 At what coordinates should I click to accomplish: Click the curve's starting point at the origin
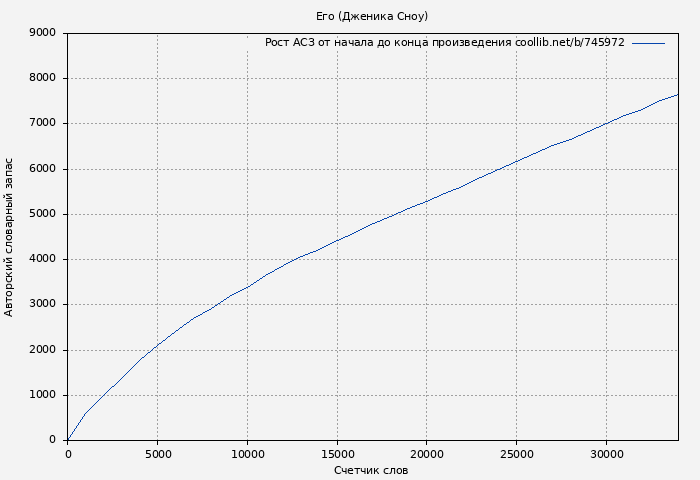pos(68,439)
